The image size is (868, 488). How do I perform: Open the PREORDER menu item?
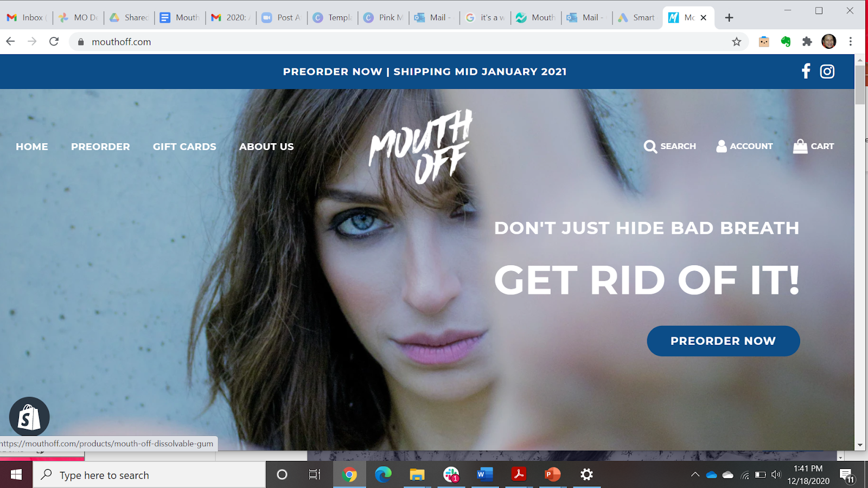point(100,146)
